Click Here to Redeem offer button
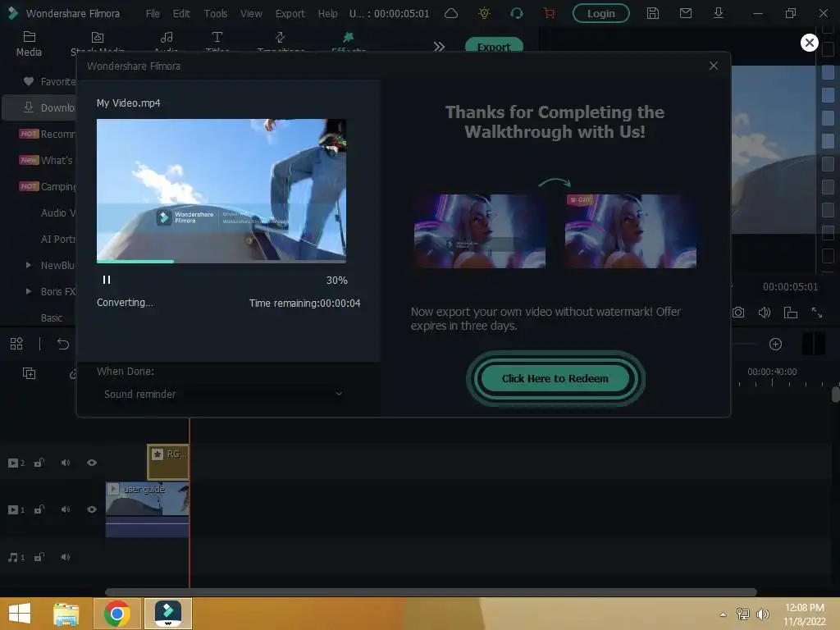 [x=555, y=378]
